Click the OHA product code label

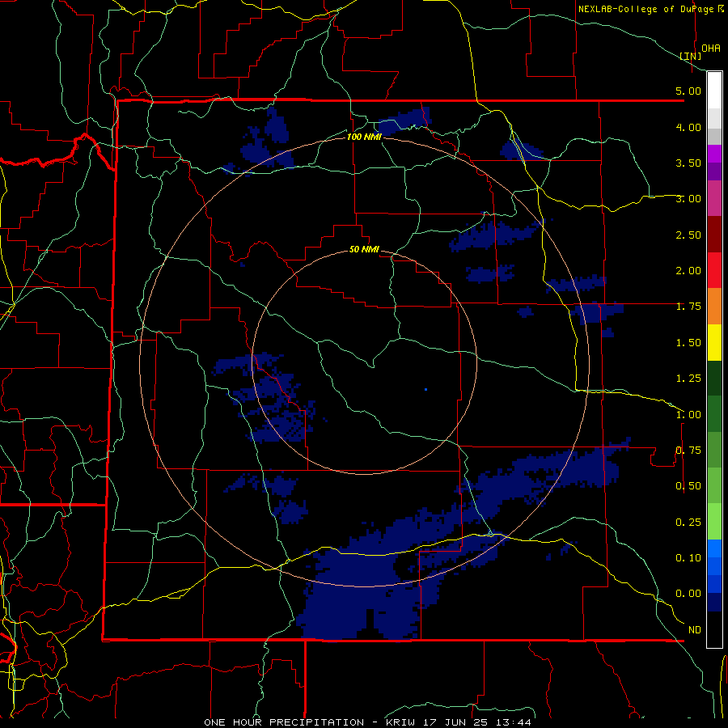[711, 48]
